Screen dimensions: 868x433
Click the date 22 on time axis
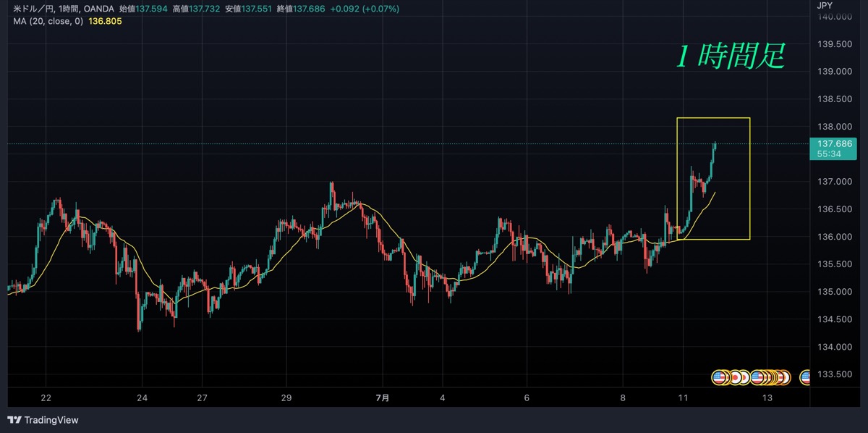pos(46,398)
